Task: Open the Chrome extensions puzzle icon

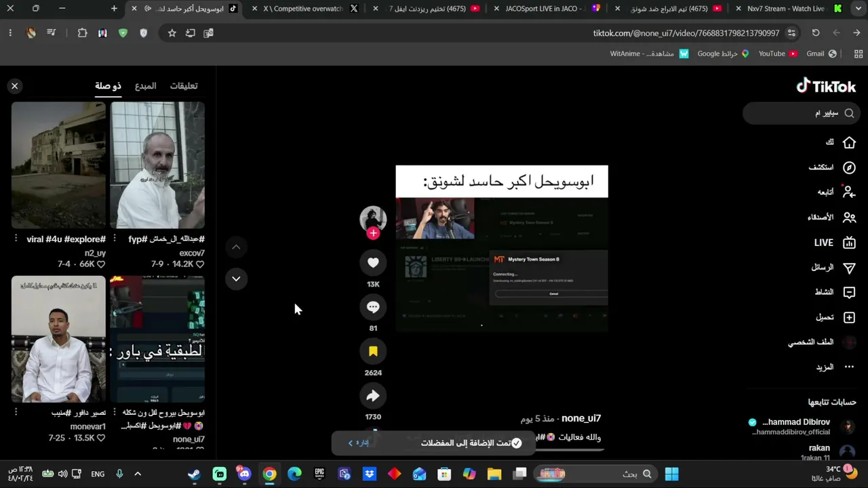Action: click(83, 33)
